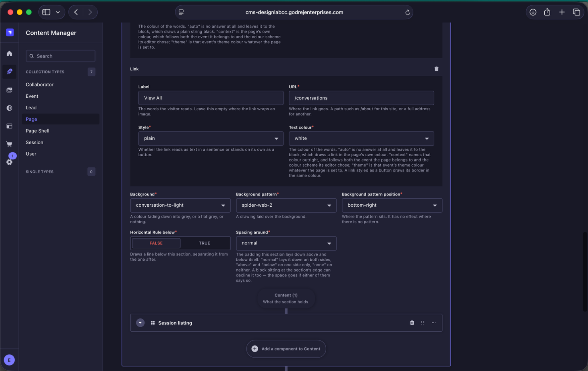Viewport: 588px width, 371px height.
Task: Open the Session collection type
Action: (34, 142)
